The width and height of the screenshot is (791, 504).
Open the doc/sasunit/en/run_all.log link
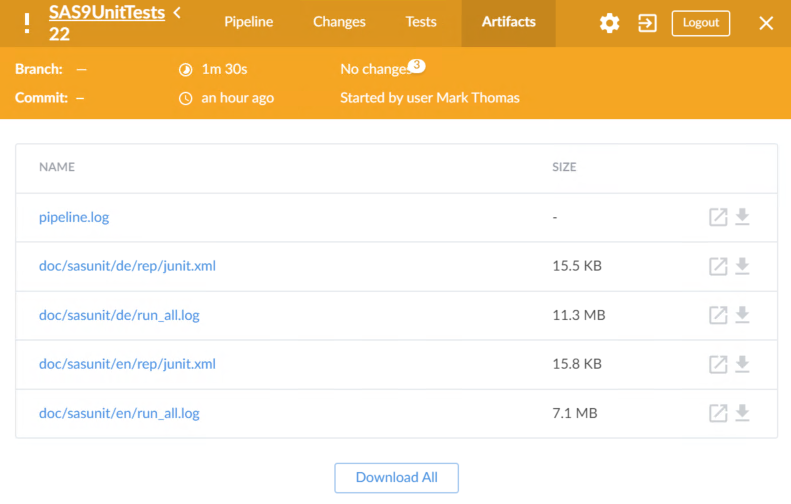[119, 413]
